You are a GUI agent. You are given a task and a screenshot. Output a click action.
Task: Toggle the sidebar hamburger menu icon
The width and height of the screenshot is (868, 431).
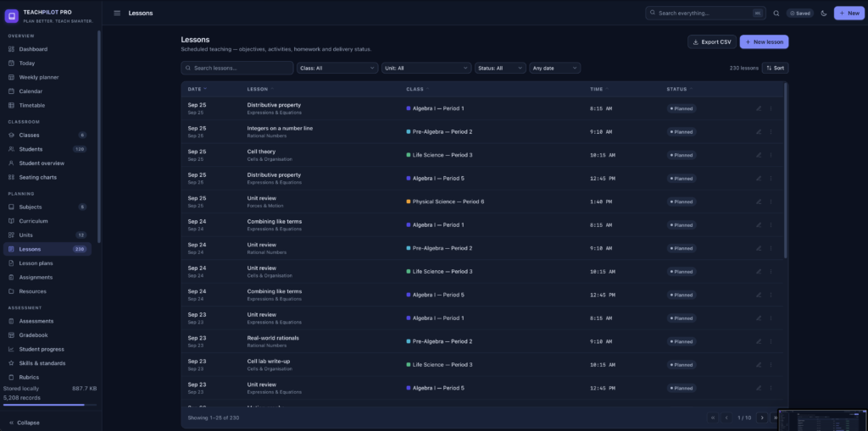(x=117, y=14)
